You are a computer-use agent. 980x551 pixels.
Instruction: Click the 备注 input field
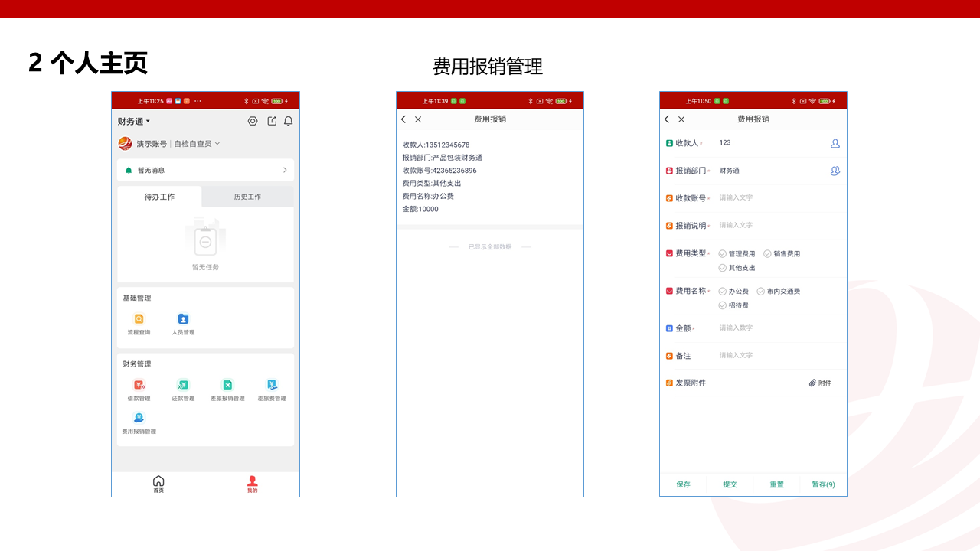pyautogui.click(x=779, y=355)
